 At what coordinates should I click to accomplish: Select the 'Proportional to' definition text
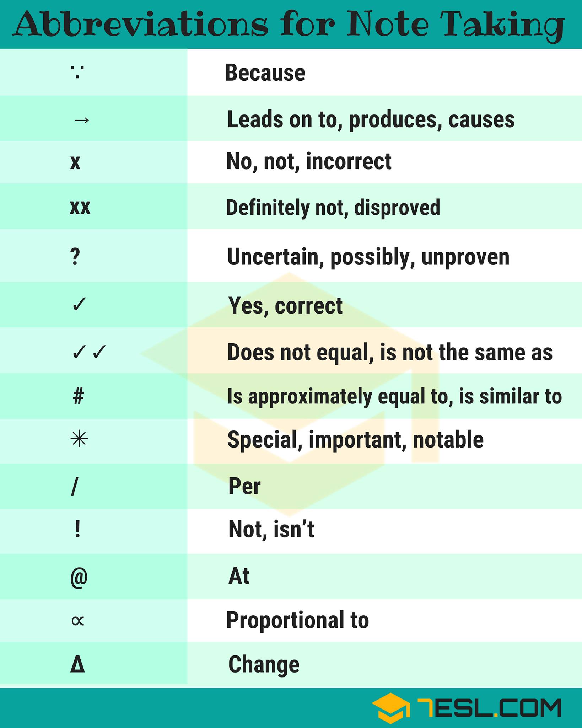(298, 621)
